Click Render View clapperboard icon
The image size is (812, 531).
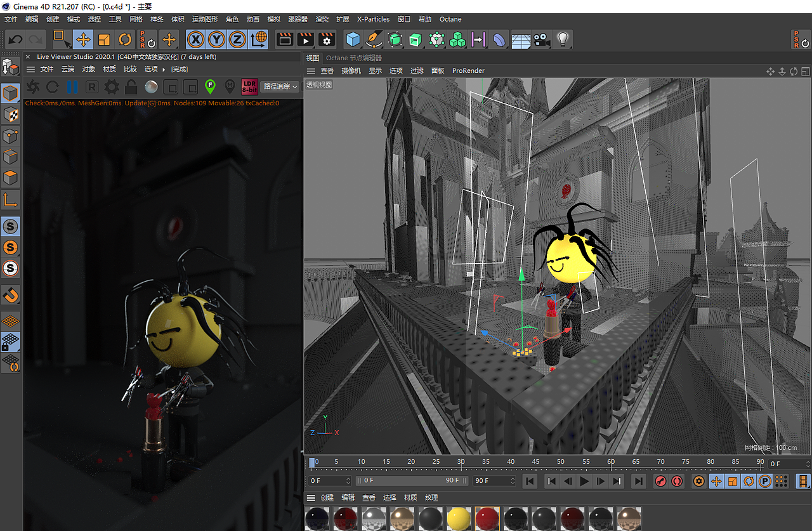[x=285, y=39]
